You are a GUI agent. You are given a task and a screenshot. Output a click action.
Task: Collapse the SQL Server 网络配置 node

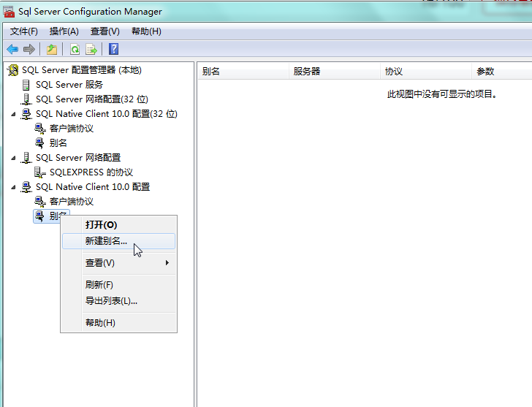(13, 158)
